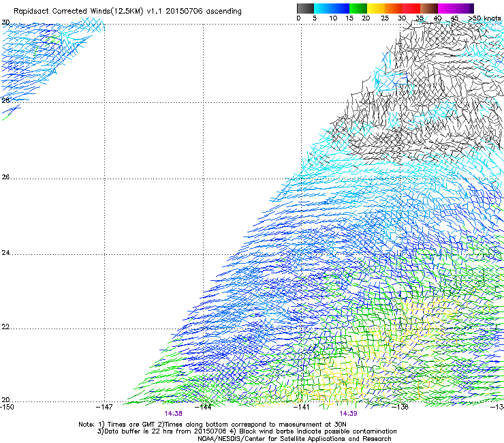Click the longitude label '-138'

click(x=400, y=407)
